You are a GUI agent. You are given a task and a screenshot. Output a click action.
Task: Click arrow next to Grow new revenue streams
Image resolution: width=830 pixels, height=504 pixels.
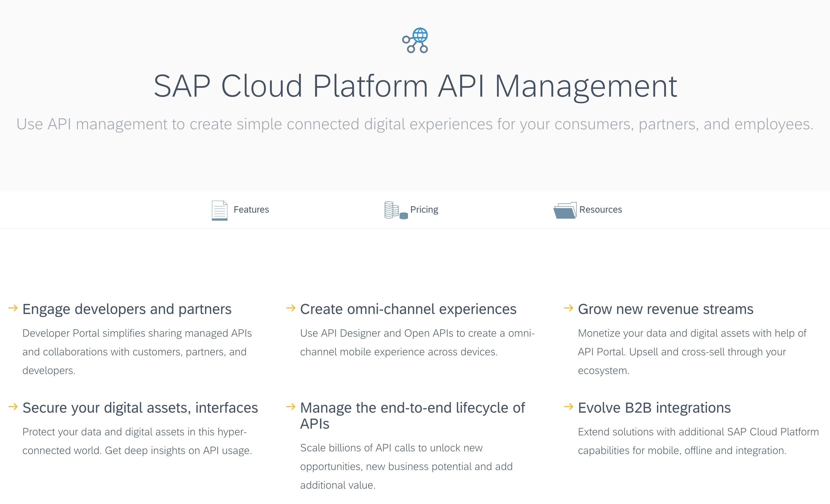569,308
